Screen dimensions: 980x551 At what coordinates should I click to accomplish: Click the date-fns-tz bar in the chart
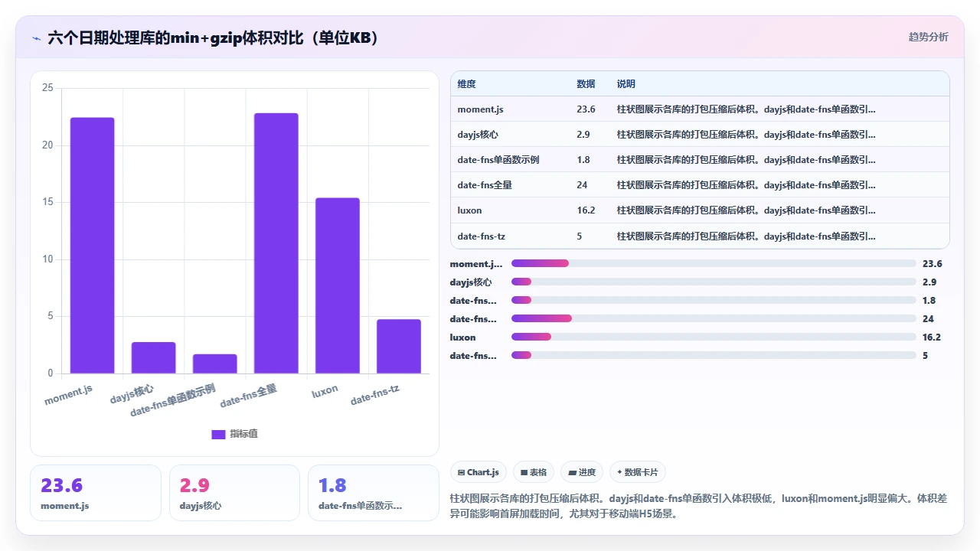tap(398, 346)
